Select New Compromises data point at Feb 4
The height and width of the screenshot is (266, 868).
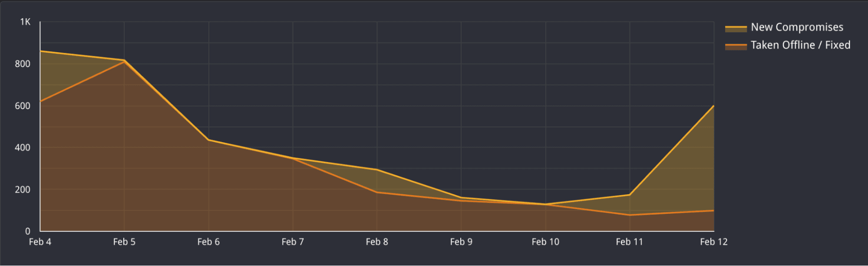(x=40, y=51)
